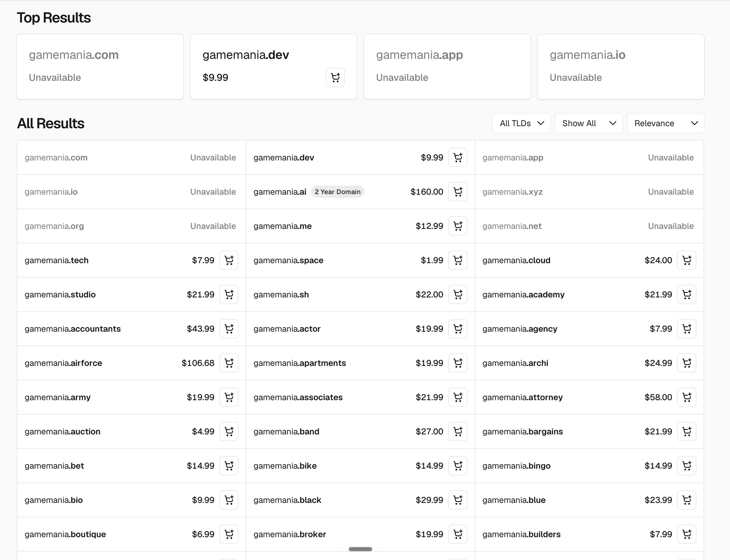Add gamemania.archi to cart
The width and height of the screenshot is (730, 560).
click(687, 363)
